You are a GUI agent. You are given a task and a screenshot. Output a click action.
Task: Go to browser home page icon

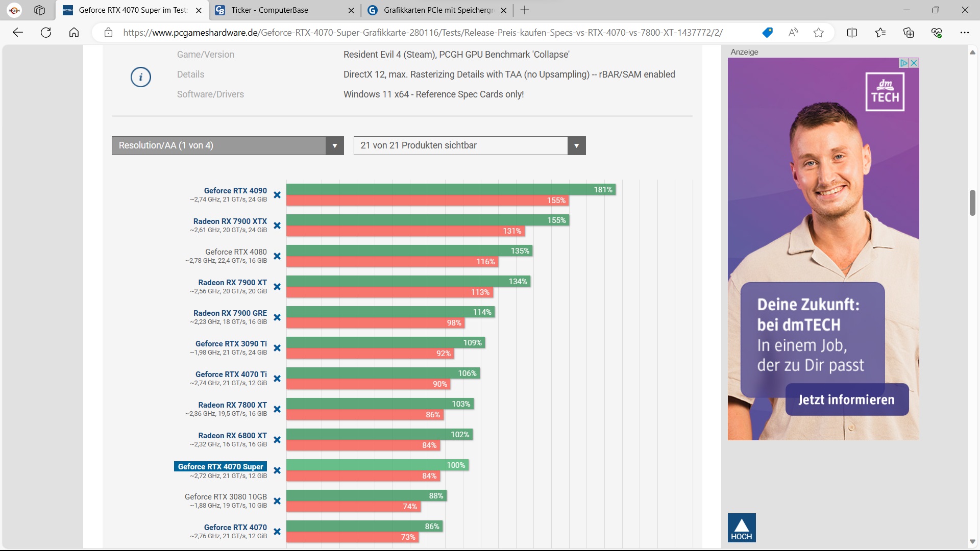pyautogui.click(x=74, y=33)
